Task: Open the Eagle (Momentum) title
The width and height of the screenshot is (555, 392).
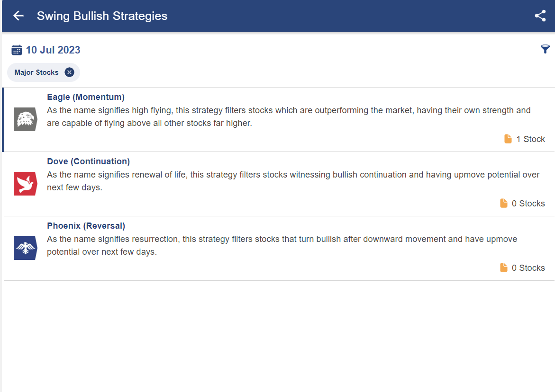Action: point(86,97)
